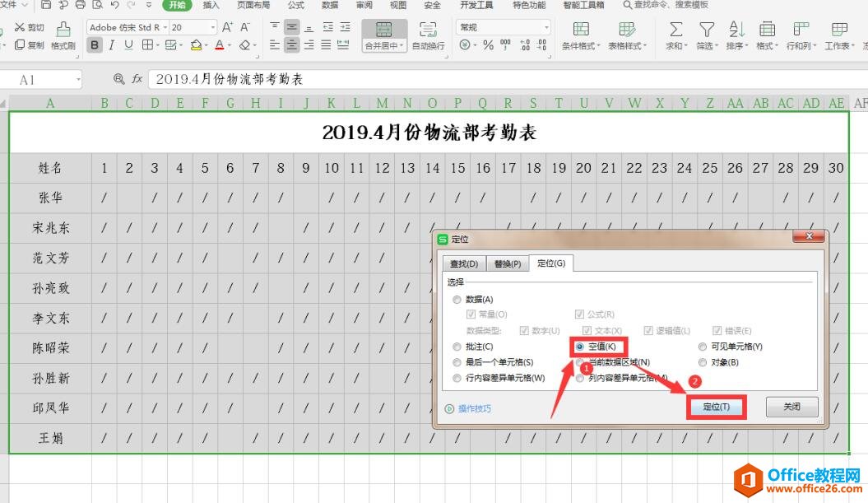Click the Filter (筛选) funnel icon
868x503 pixels.
pyautogui.click(x=707, y=30)
